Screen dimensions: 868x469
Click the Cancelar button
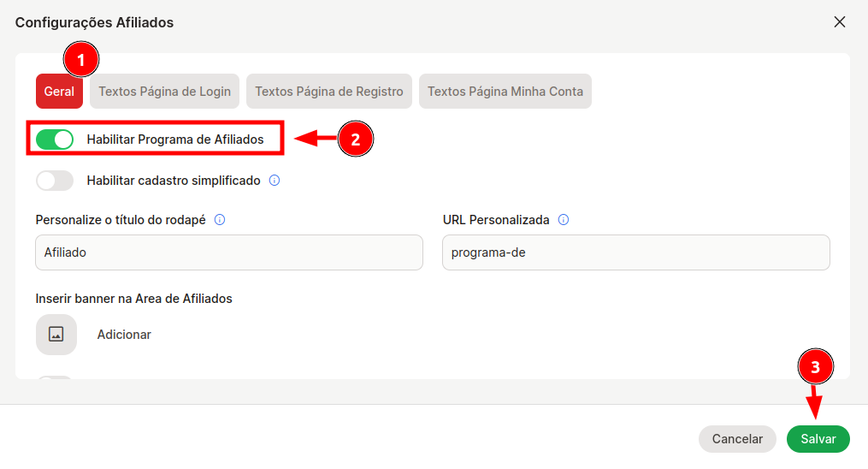pyautogui.click(x=737, y=439)
